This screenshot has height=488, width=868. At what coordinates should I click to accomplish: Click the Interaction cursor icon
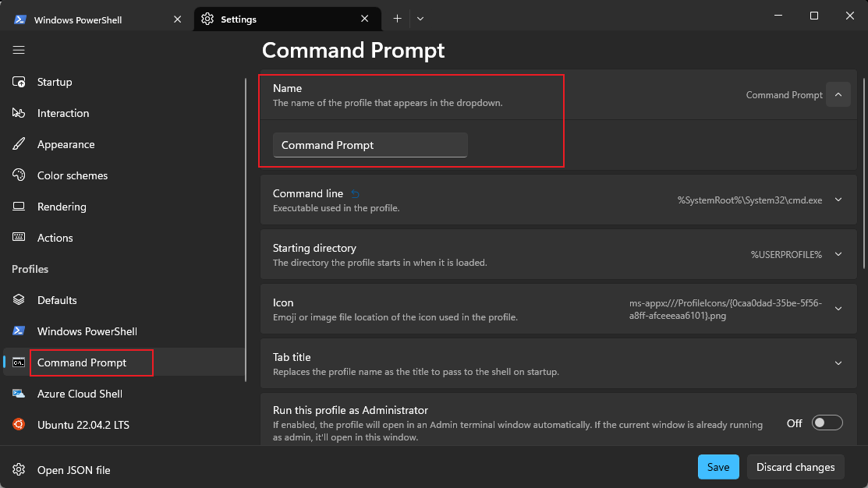19,113
